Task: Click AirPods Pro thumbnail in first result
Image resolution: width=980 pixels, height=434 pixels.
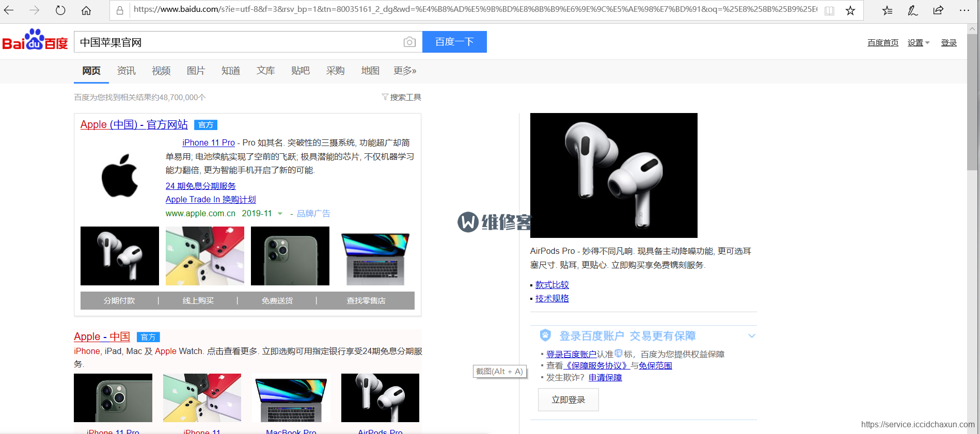Action: (x=120, y=256)
